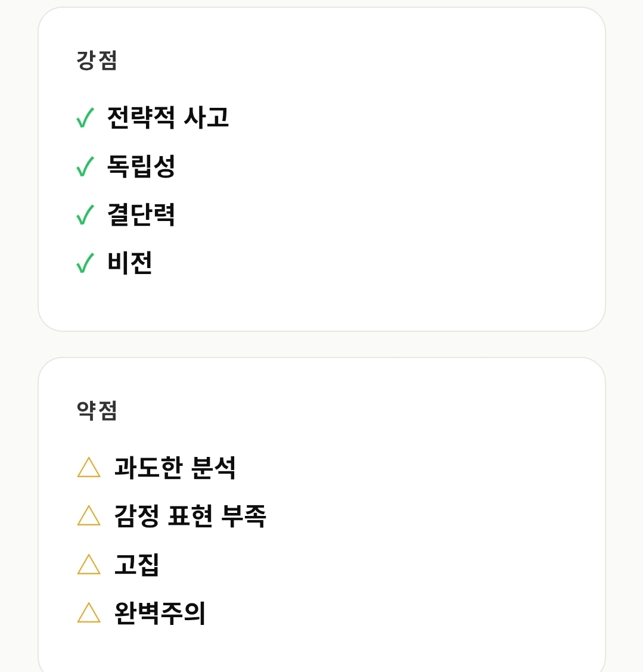The width and height of the screenshot is (643, 672).
Task: Select the 독립성 strength label
Action: tap(141, 166)
